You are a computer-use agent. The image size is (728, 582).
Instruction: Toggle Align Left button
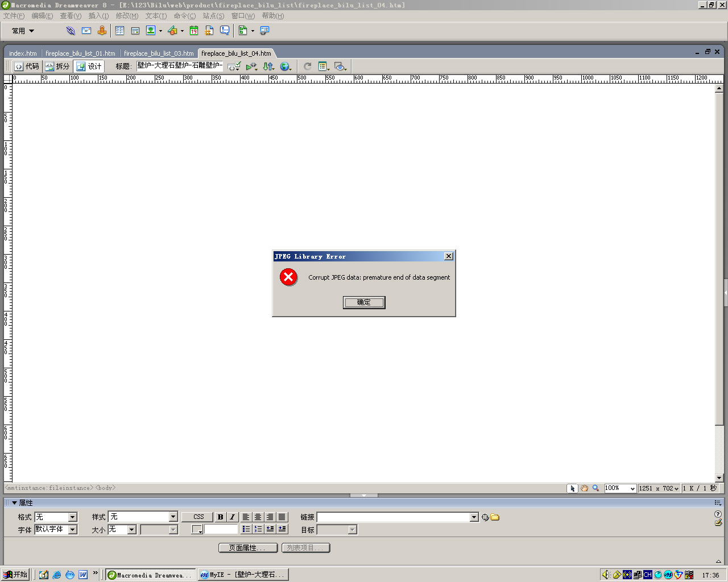246,517
